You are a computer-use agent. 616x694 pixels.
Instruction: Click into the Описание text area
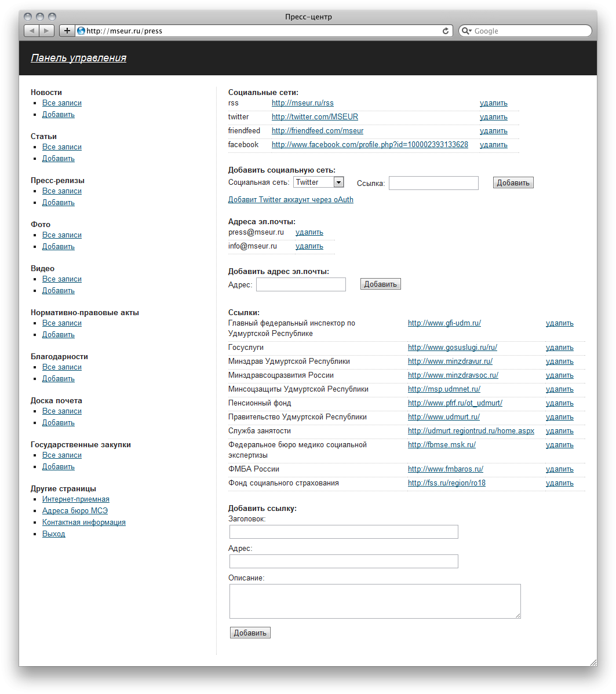[375, 601]
